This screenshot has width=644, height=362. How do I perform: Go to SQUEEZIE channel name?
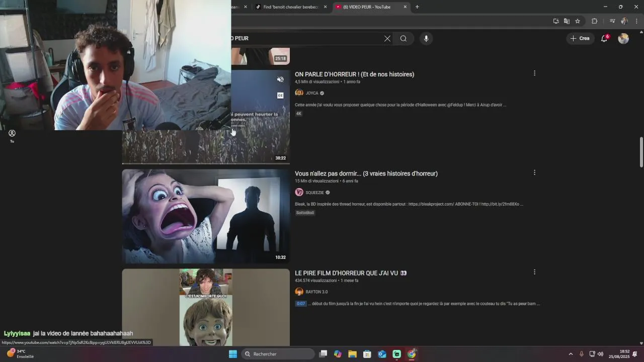pyautogui.click(x=315, y=193)
